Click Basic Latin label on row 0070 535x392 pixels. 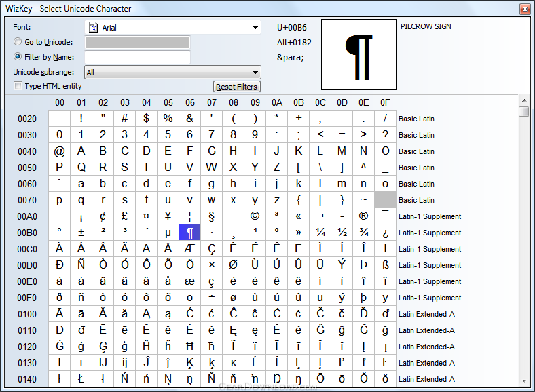tap(416, 200)
